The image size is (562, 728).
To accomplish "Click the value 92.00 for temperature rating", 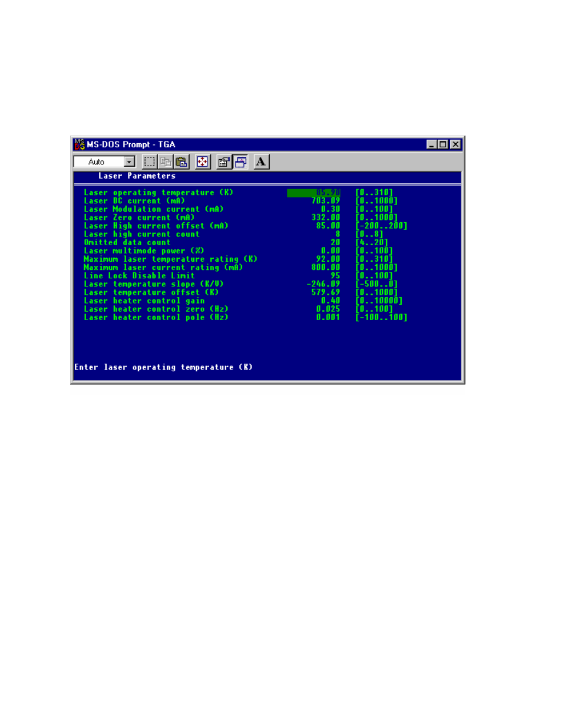I will (x=328, y=259).
